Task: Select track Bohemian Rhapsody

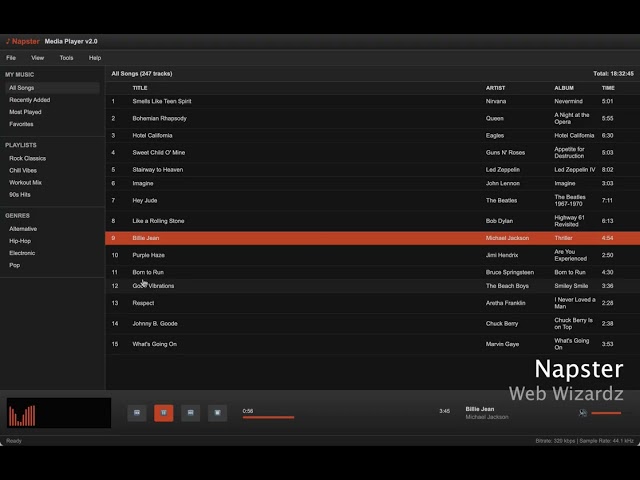Action: point(159,118)
